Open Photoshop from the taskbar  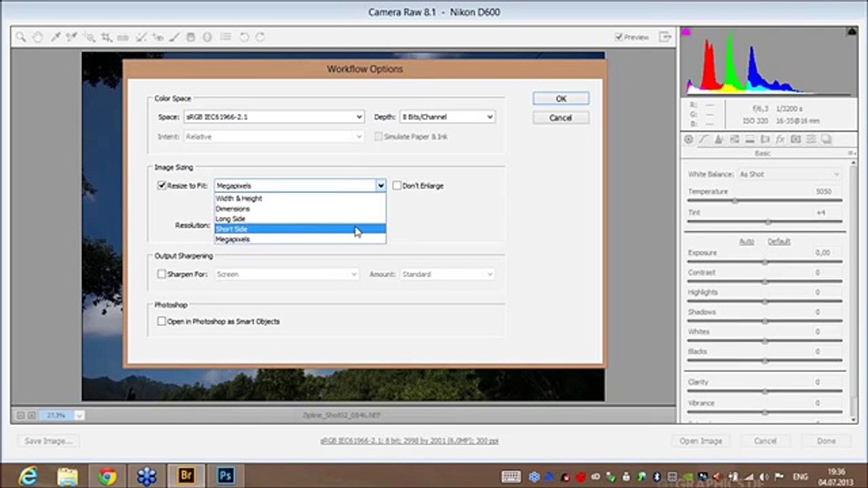click(225, 476)
